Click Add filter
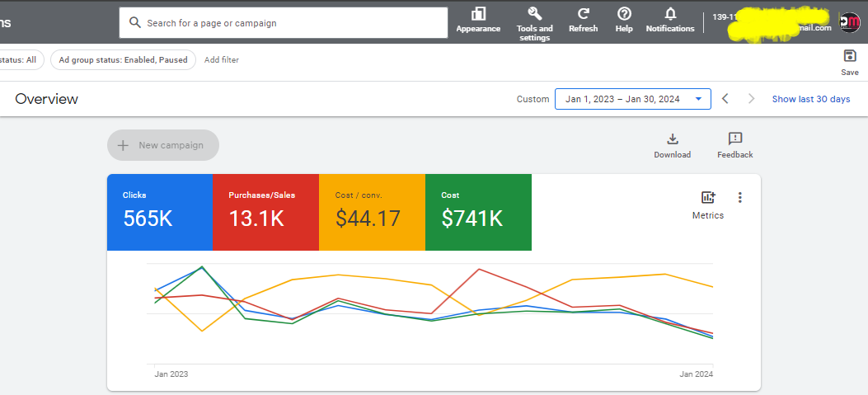 tap(222, 60)
